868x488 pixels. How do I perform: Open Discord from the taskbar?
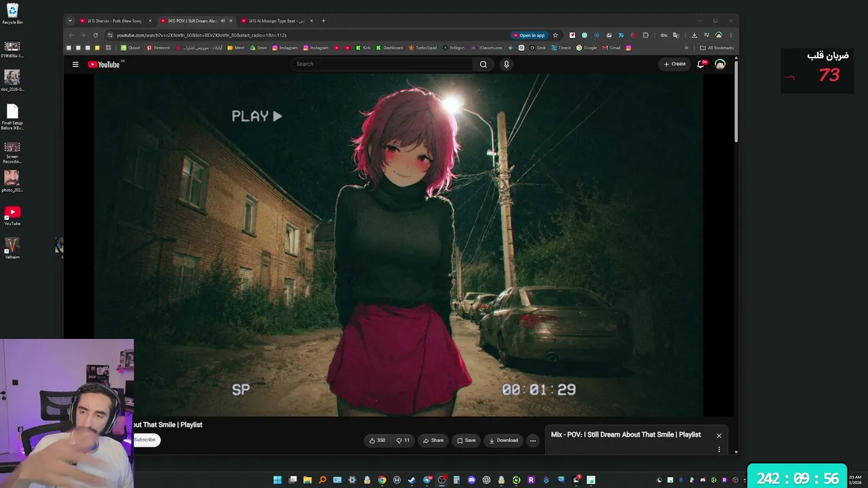tap(471, 480)
